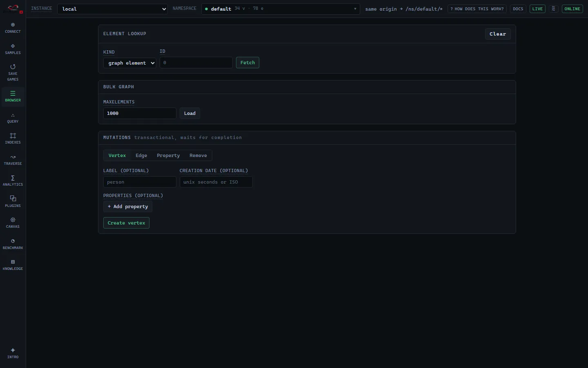Open the DOCS link
Image resolution: width=588 pixels, height=368 pixels.
(x=518, y=9)
